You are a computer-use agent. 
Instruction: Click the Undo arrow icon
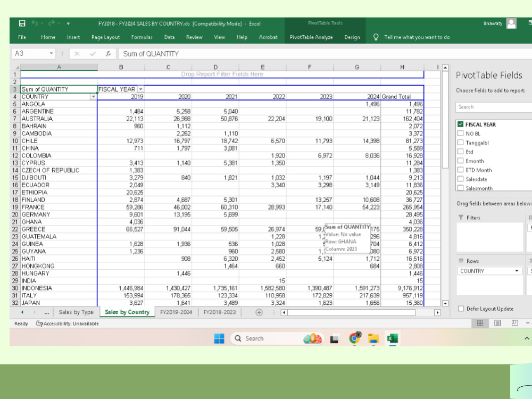[35, 23]
